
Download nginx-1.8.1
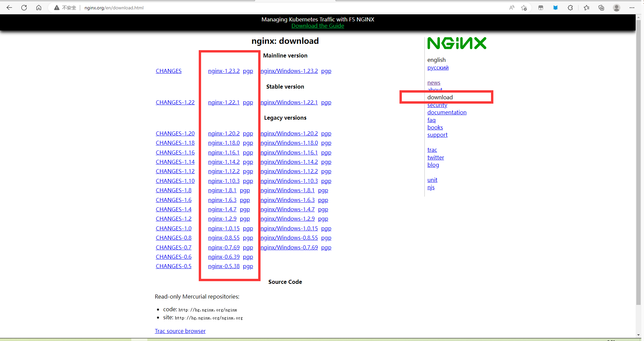(x=222, y=190)
